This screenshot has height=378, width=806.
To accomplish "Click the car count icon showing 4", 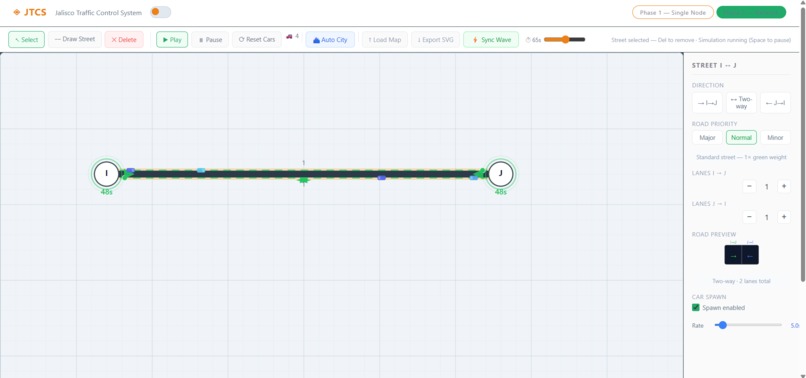I will pos(289,37).
